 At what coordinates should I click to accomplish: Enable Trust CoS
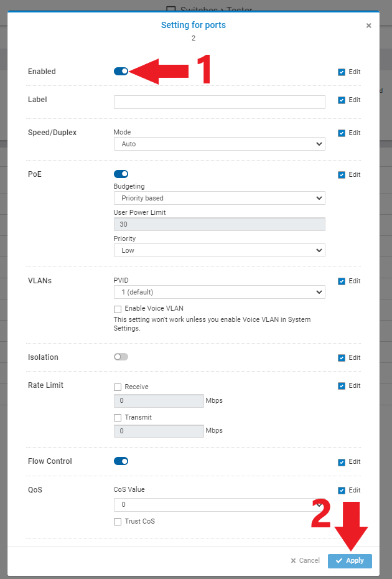(x=118, y=521)
